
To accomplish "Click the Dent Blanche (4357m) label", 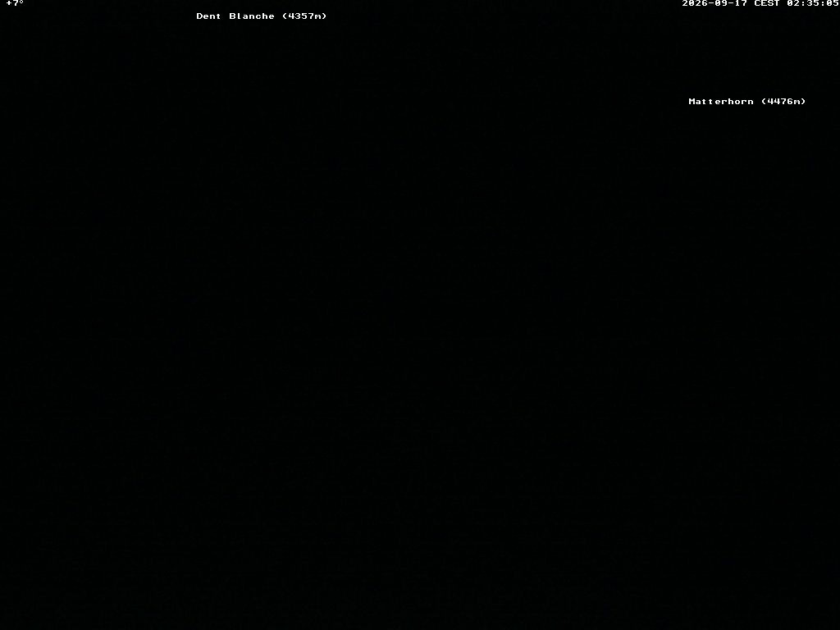I will 262,16.
